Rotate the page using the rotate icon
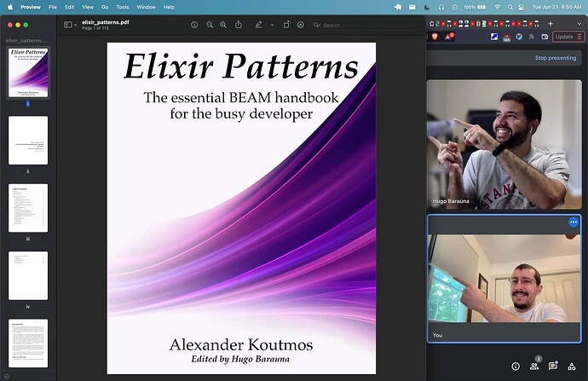This screenshot has width=588, height=381. click(x=286, y=25)
